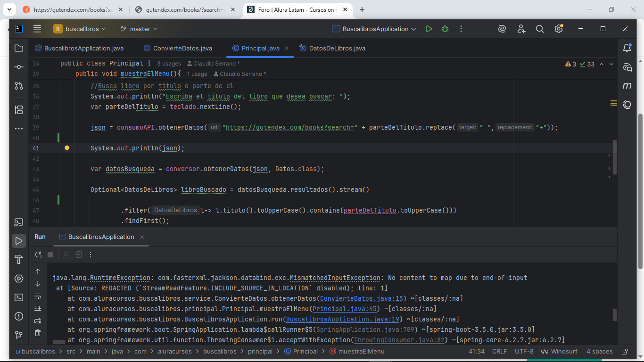
Task: Toggle scroll to end of console
Action: click(x=38, y=308)
